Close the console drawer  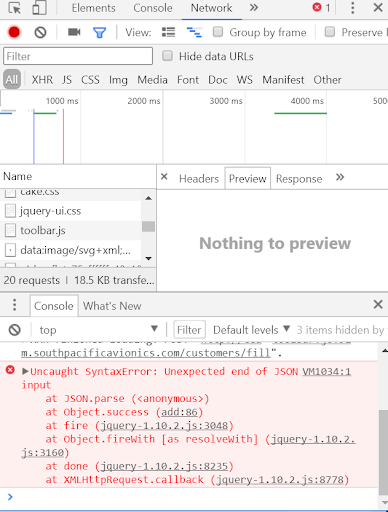click(378, 304)
